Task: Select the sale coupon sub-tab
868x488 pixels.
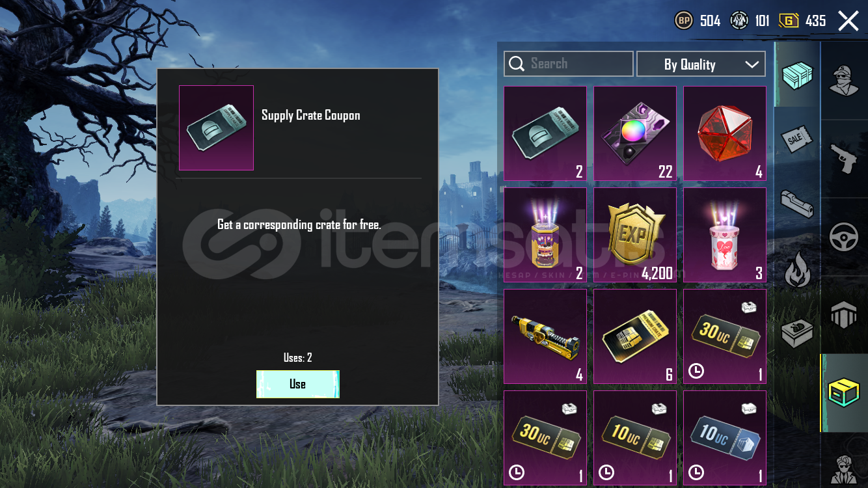Action: [x=797, y=139]
